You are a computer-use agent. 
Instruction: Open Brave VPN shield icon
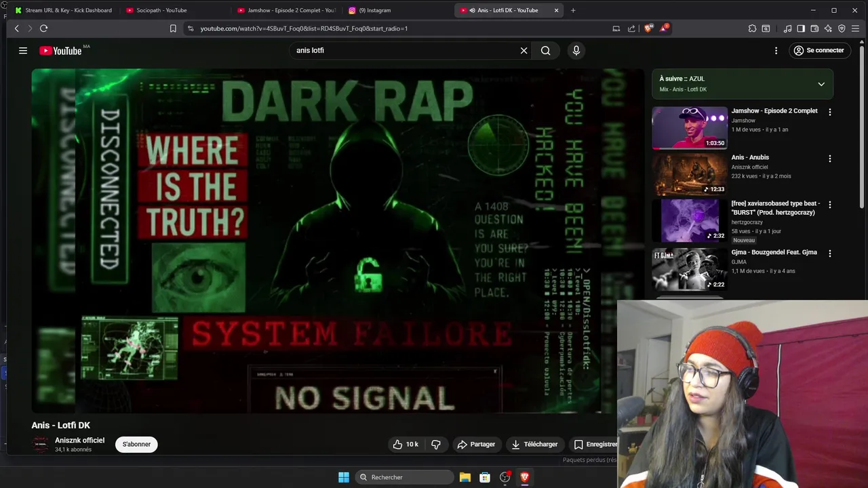(842, 28)
